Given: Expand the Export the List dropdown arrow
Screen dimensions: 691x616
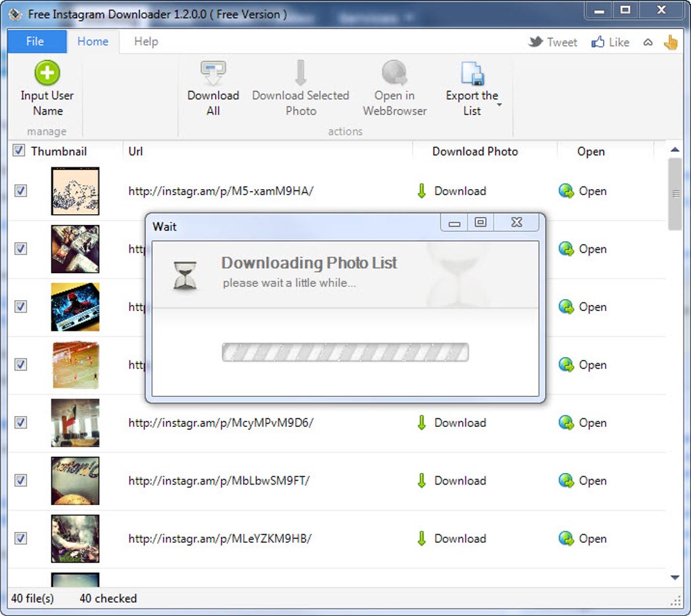Looking at the screenshot, I should pyautogui.click(x=499, y=105).
